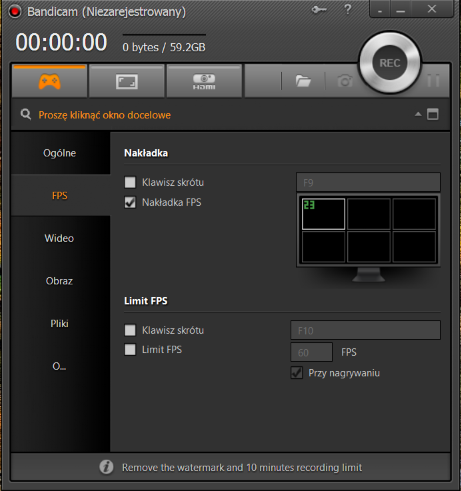Enable the Nakładka Klawisz skrótu checkbox

[130, 182]
